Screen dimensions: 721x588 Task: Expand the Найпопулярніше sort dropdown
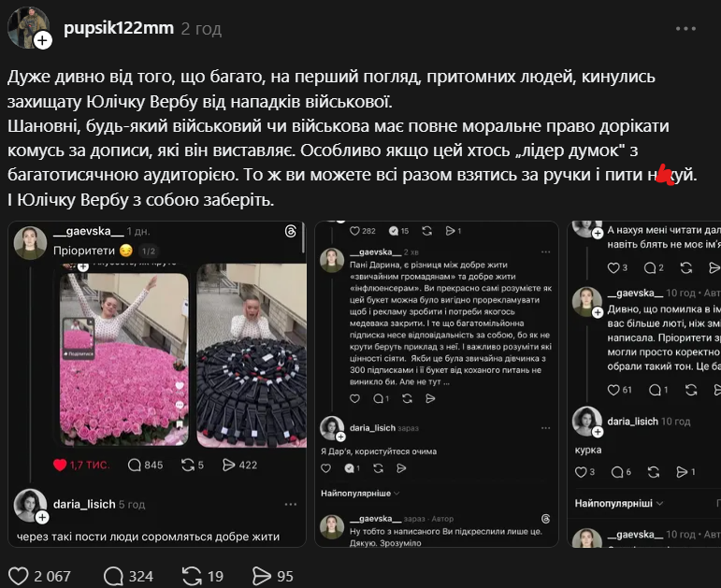click(x=360, y=493)
